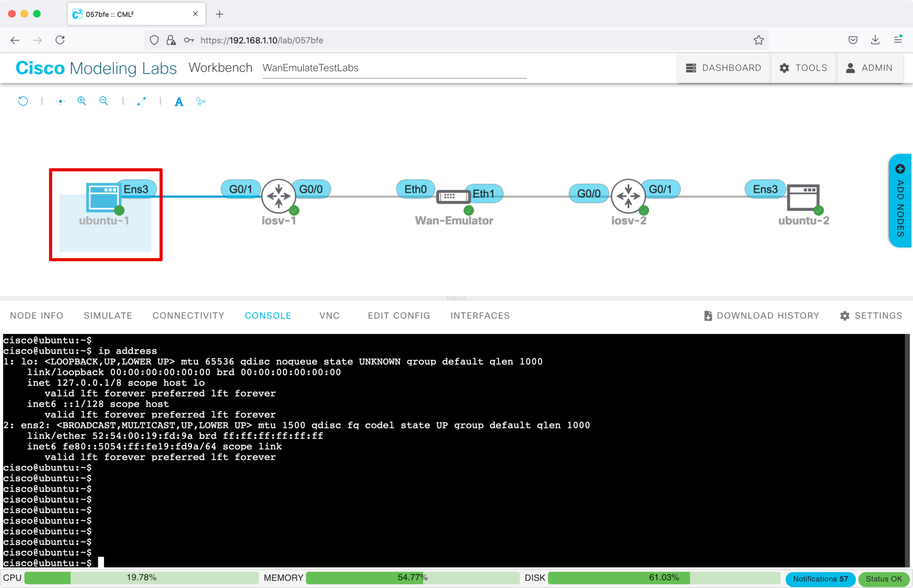
Task: Select the Wan-Emulator node in the topology
Action: [453, 196]
